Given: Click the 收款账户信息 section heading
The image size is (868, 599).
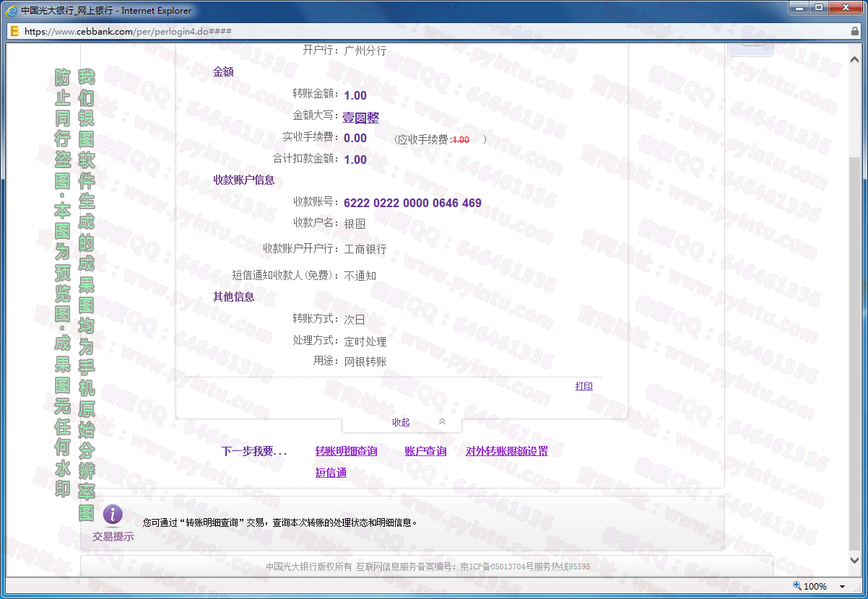Looking at the screenshot, I should coord(243,180).
